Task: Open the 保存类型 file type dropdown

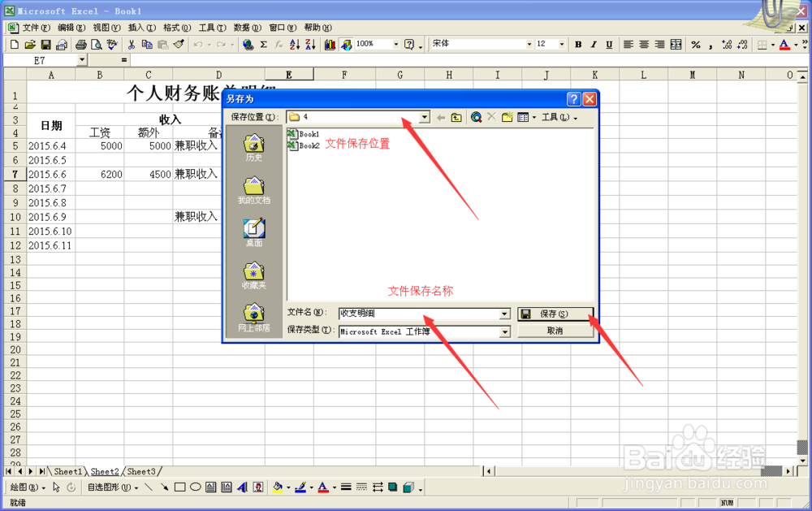Action: point(504,331)
